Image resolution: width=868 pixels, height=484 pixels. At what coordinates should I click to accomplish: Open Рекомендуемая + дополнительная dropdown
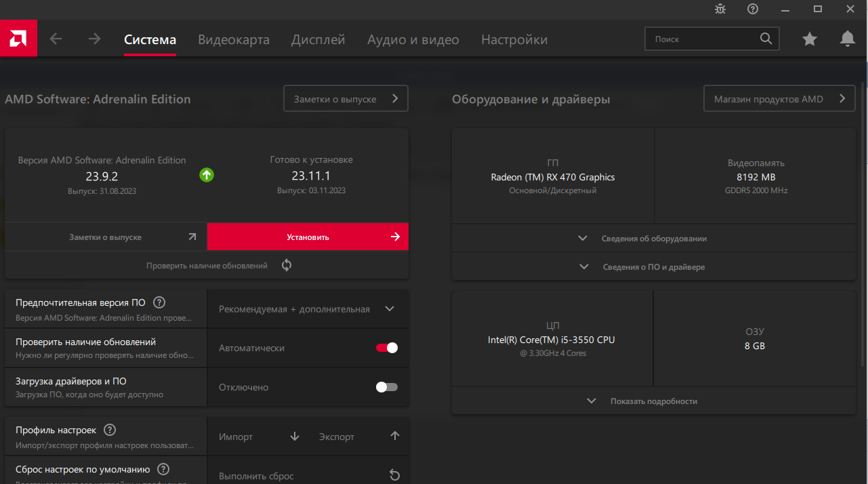tap(308, 309)
